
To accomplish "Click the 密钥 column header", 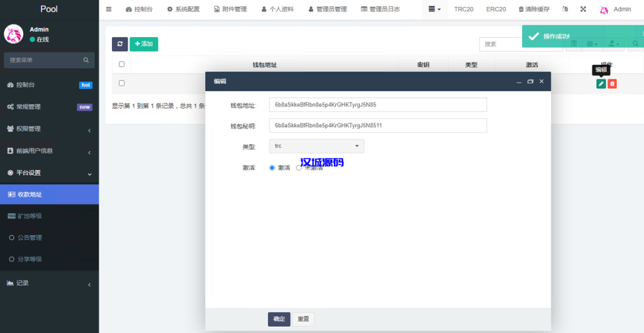I will pyautogui.click(x=423, y=65).
